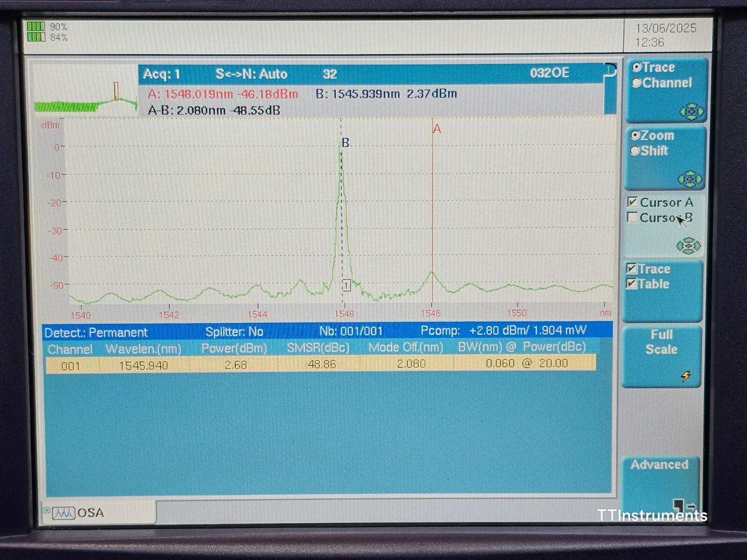
Task: Click directional arrows icon under Trace/Channel
Action: [x=691, y=112]
